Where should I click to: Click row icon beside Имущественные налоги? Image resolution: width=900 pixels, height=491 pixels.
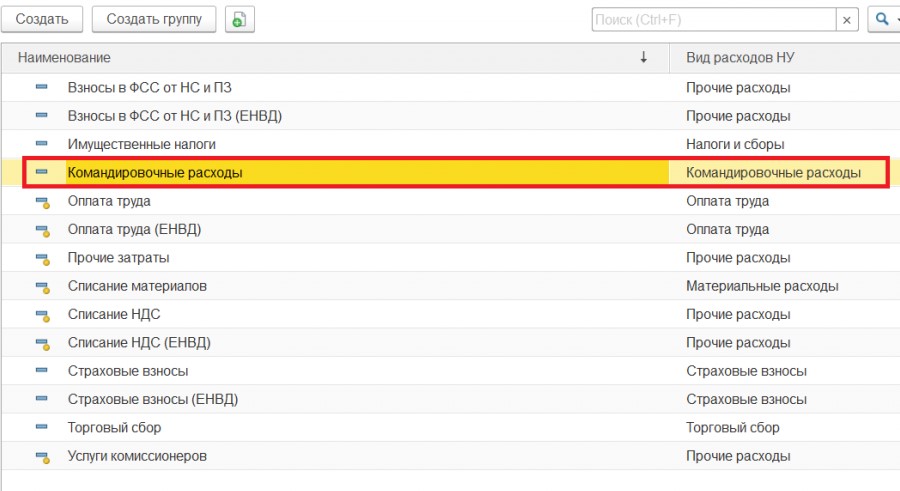click(x=42, y=145)
